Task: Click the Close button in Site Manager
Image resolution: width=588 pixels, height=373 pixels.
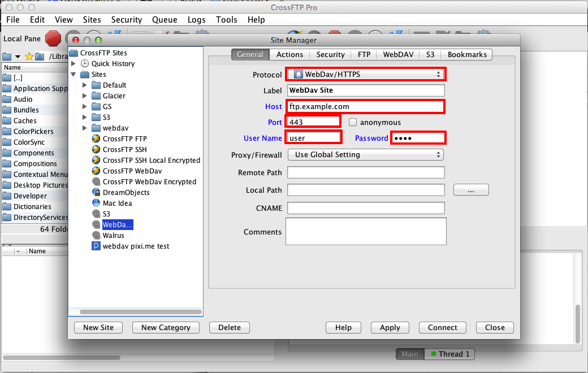Action: (495, 327)
